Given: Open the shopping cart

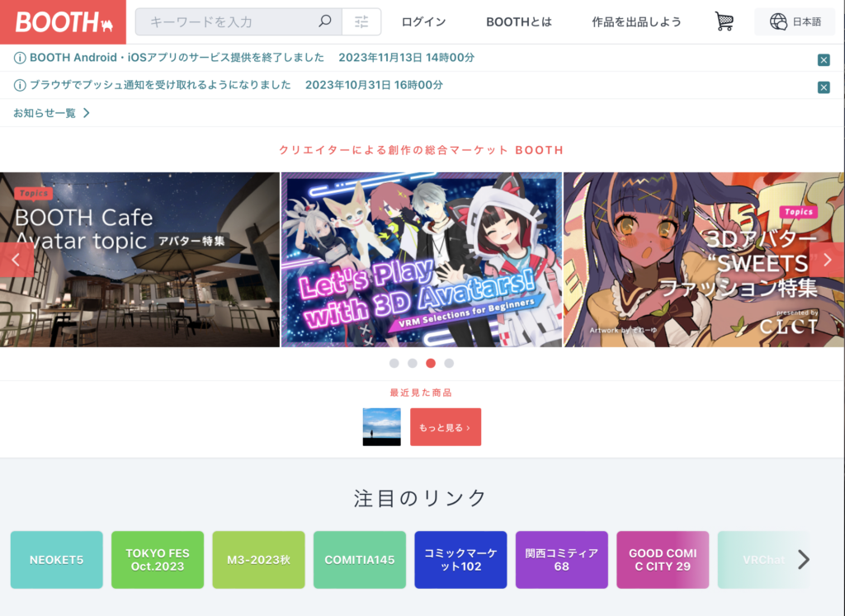Looking at the screenshot, I should pyautogui.click(x=724, y=22).
